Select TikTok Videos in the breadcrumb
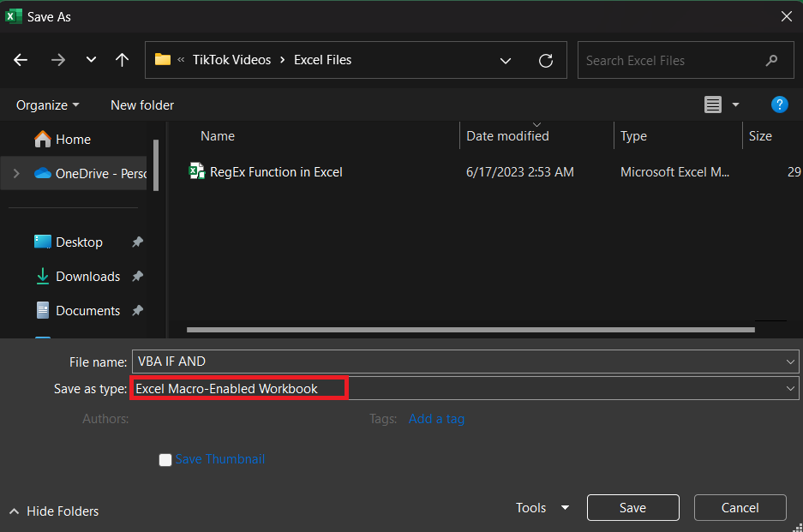 click(x=231, y=60)
